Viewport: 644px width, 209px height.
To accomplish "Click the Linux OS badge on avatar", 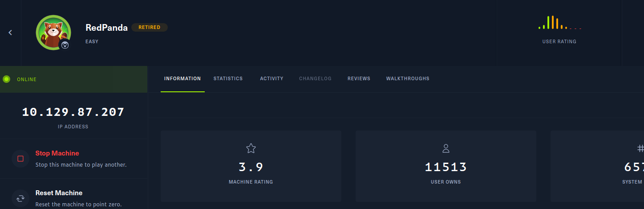I will coord(65,45).
